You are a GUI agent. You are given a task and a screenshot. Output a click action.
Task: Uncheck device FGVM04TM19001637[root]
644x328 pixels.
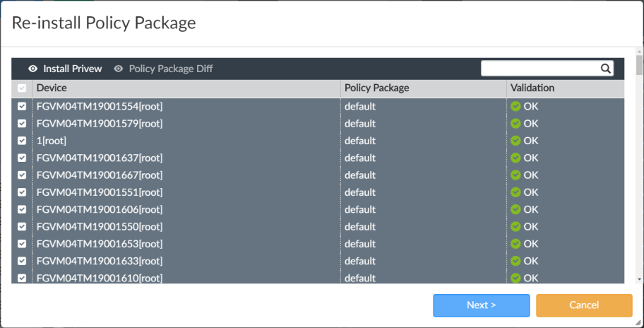pos(22,158)
